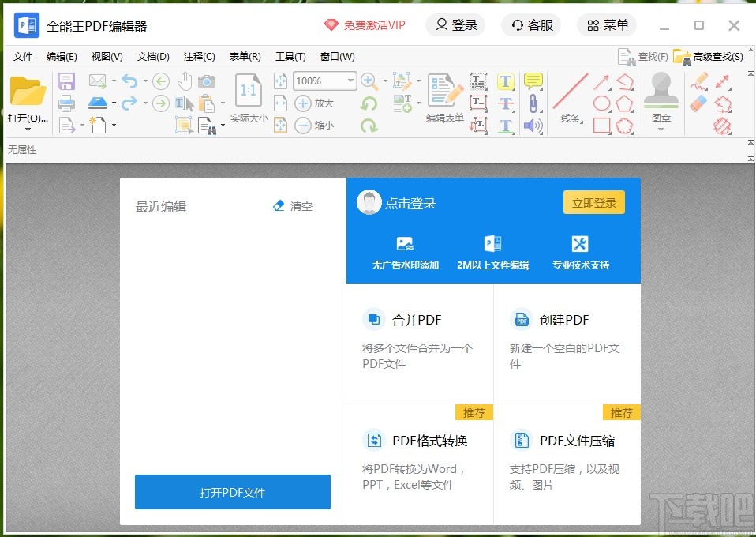
Task: Select the Hand tool
Action: pyautogui.click(x=184, y=81)
